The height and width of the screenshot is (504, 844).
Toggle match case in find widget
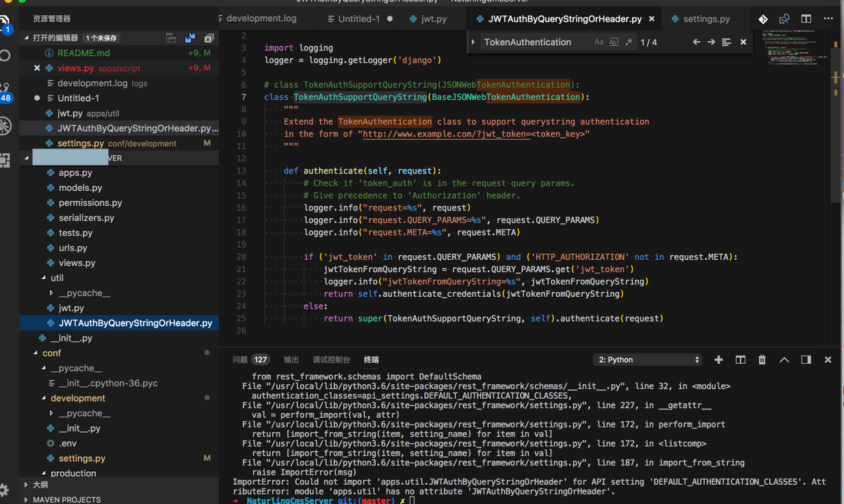pyautogui.click(x=598, y=42)
